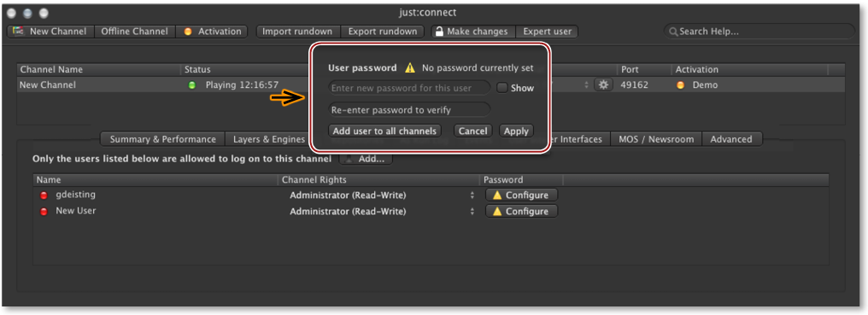Screen dimensions: 868x315
Task: Open the stepper dropdown beside the gear icon
Action: pyautogui.click(x=586, y=85)
